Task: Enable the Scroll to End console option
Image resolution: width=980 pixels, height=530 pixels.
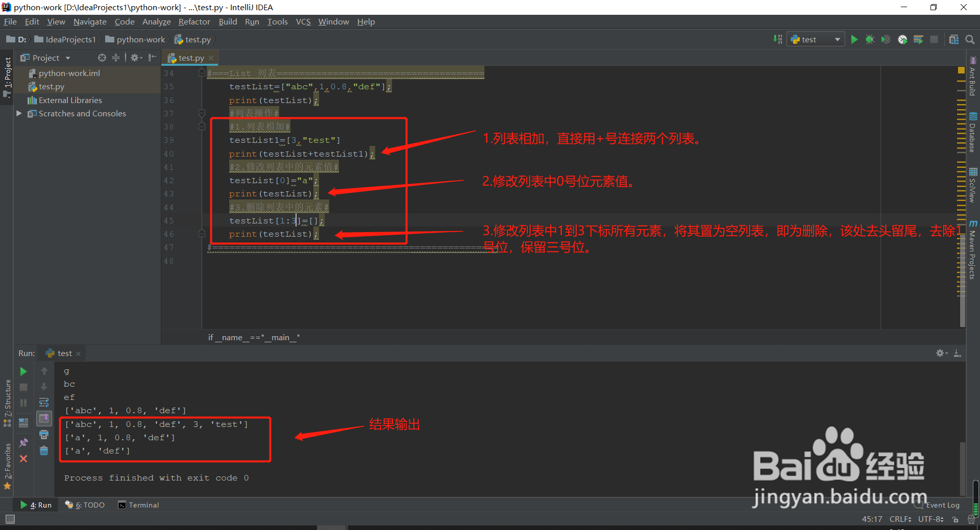Action: pos(44,418)
